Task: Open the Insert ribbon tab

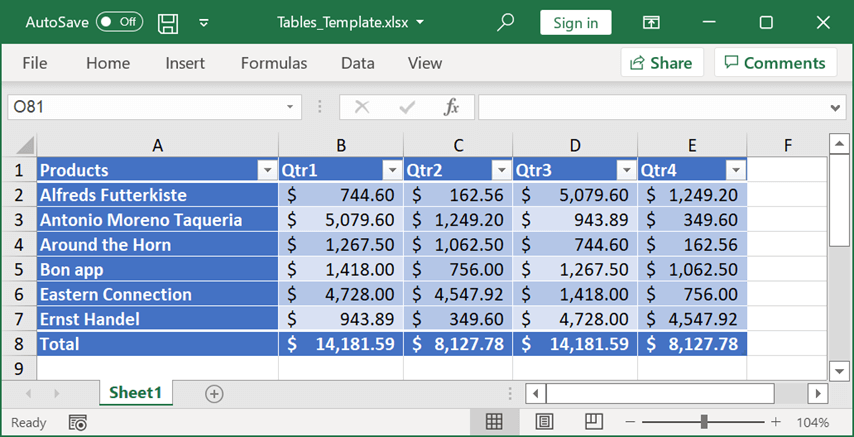Action: [185, 63]
